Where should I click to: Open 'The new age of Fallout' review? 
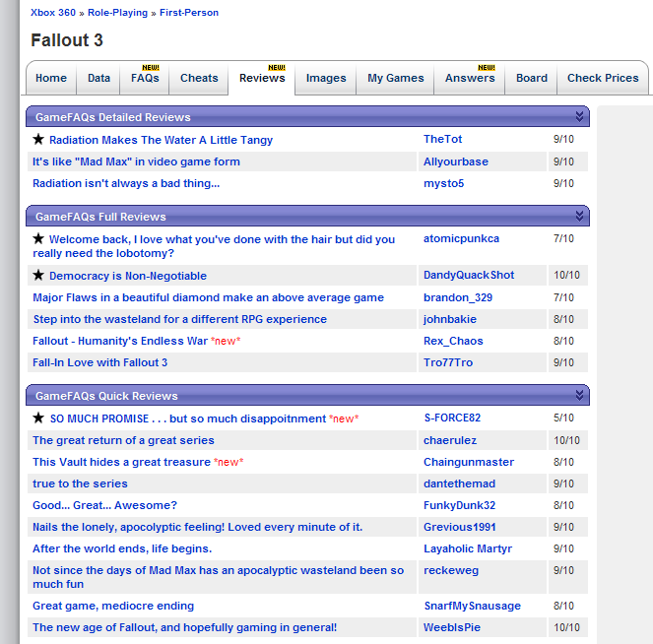184,627
